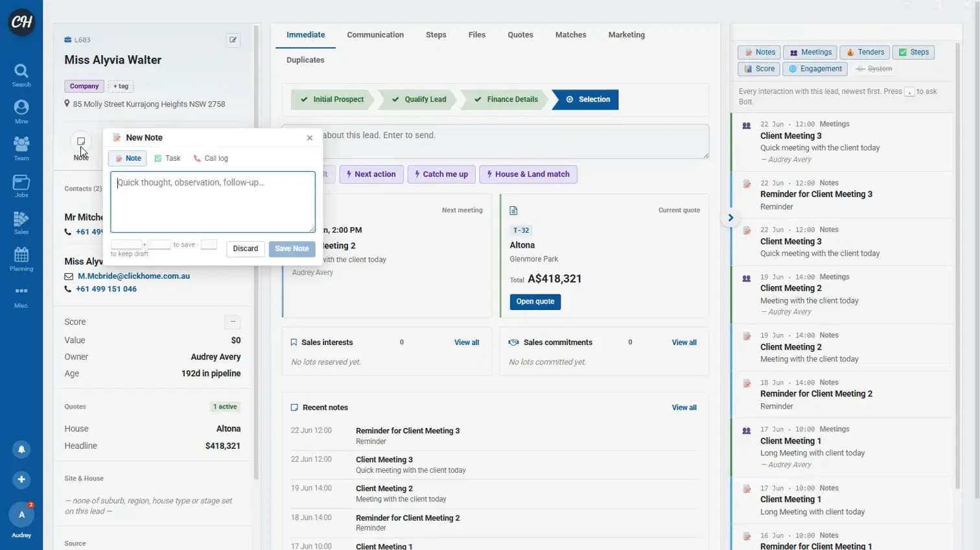980x550 pixels.
Task: Click the plus add icon in sidebar
Action: tap(21, 479)
